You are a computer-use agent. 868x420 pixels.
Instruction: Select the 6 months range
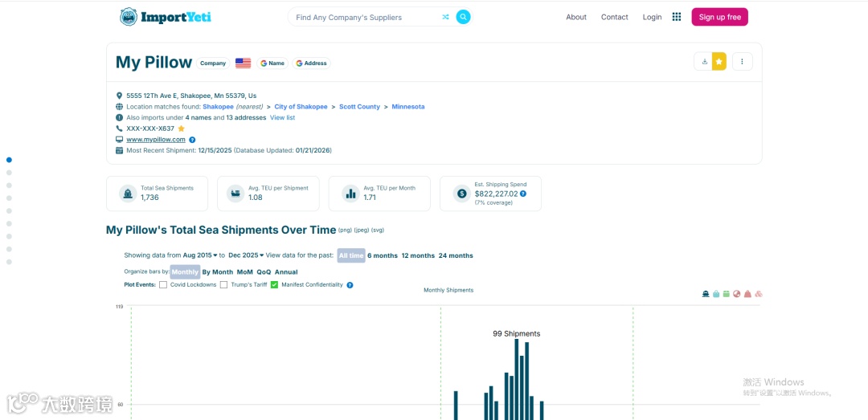click(383, 255)
